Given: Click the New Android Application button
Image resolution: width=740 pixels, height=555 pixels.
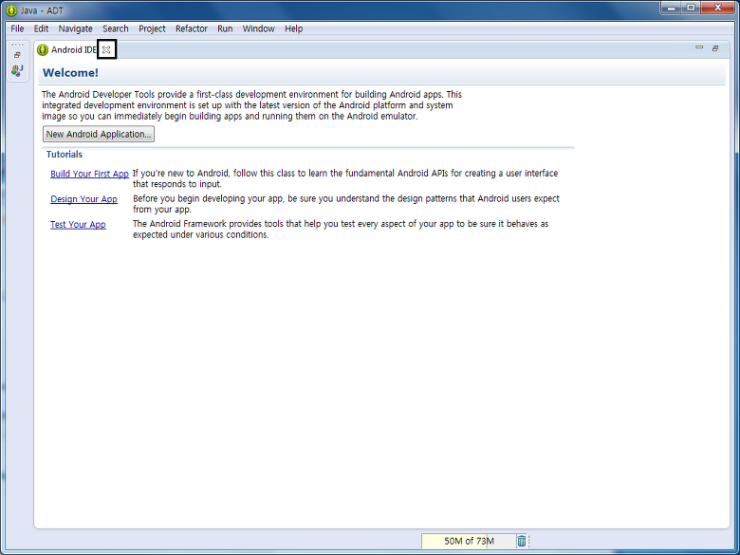Looking at the screenshot, I should click(99, 134).
